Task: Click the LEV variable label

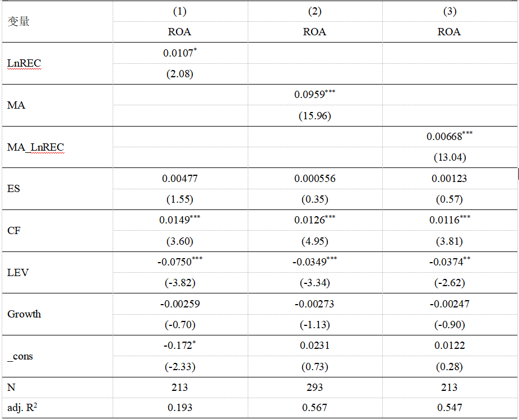Action: (x=18, y=272)
